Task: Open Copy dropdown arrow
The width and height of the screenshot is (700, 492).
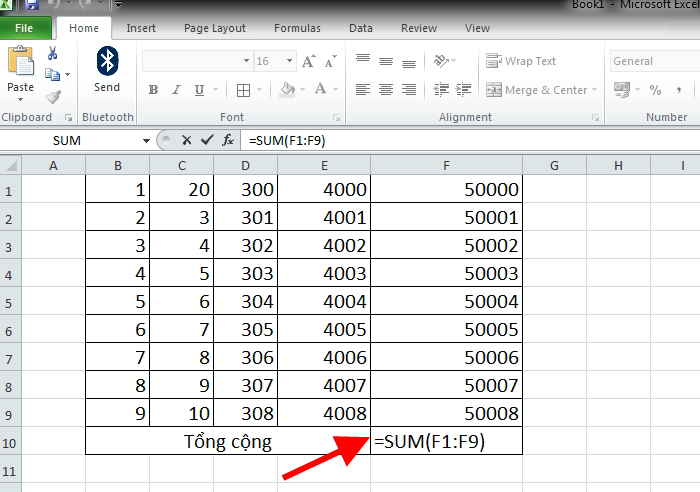Action: pyautogui.click(x=67, y=75)
